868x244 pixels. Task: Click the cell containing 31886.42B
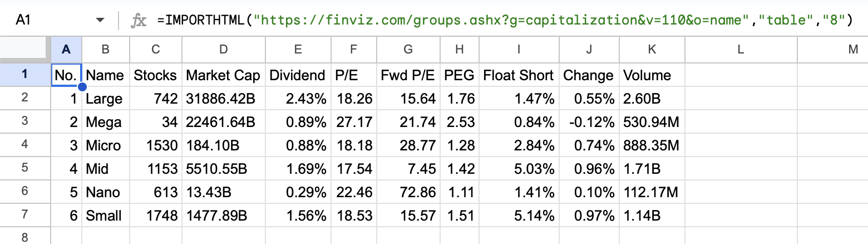(x=223, y=99)
